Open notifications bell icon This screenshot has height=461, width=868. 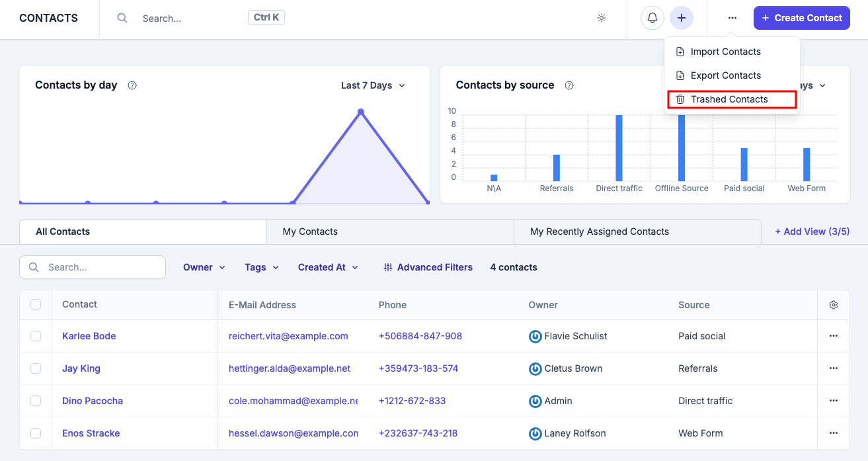click(x=652, y=18)
